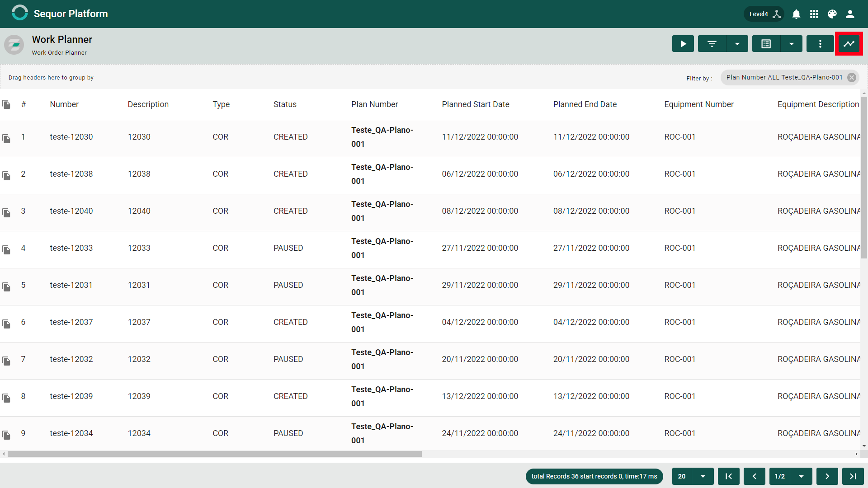868x488 pixels.
Task: Click the Plan Number filter chip
Action: coord(784,77)
